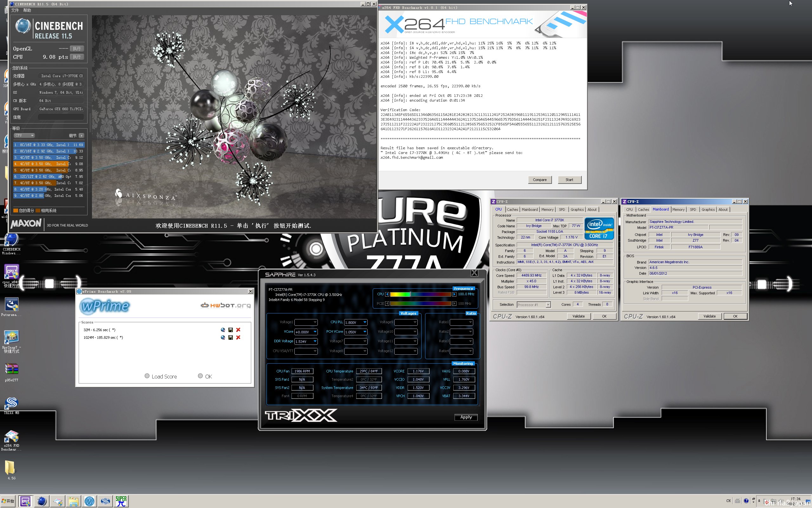The width and height of the screenshot is (812, 508).
Task: Open the 4.5G folder on the desktop
Action: [11, 470]
